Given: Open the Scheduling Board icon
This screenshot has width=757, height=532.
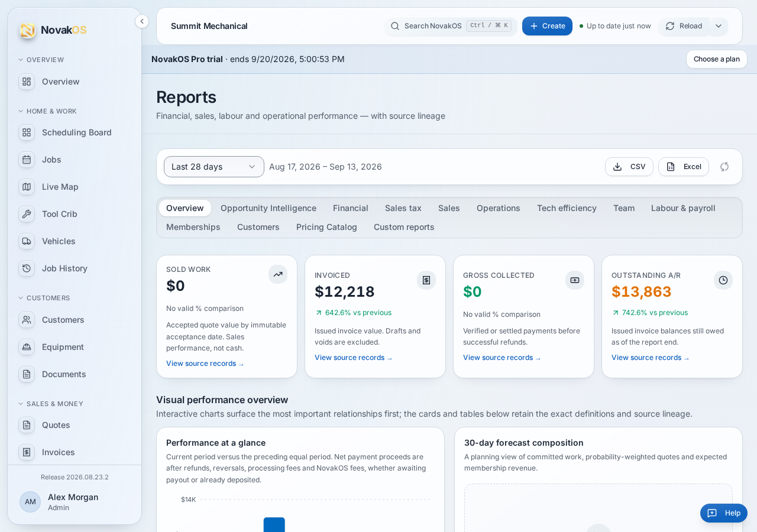Looking at the screenshot, I should 27,132.
